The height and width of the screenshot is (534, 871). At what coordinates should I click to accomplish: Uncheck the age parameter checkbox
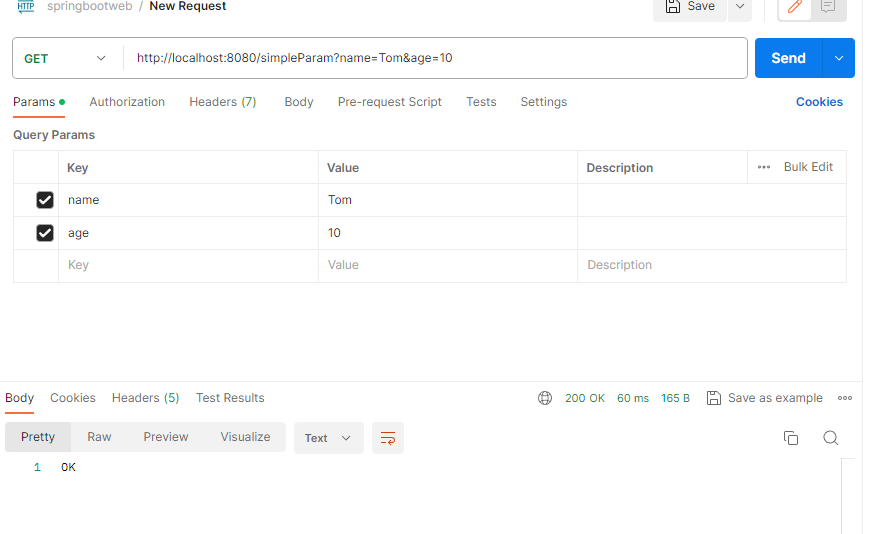pyautogui.click(x=45, y=233)
